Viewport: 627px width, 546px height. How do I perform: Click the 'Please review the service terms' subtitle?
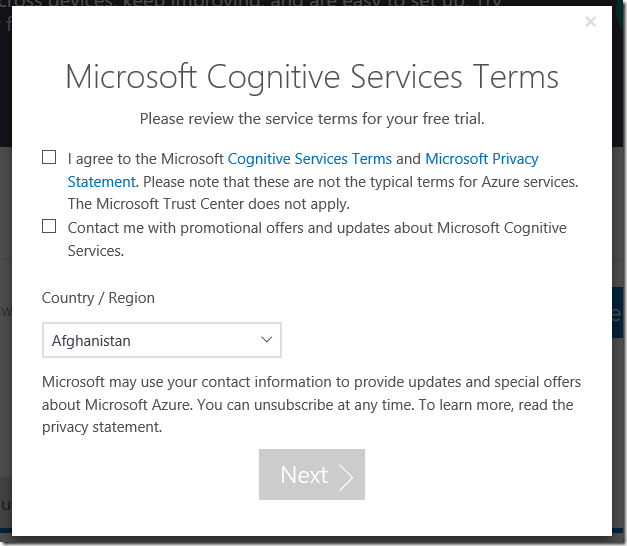[312, 118]
